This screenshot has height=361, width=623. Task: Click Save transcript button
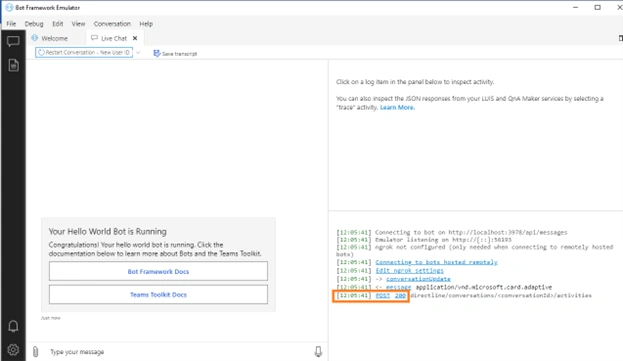[175, 53]
